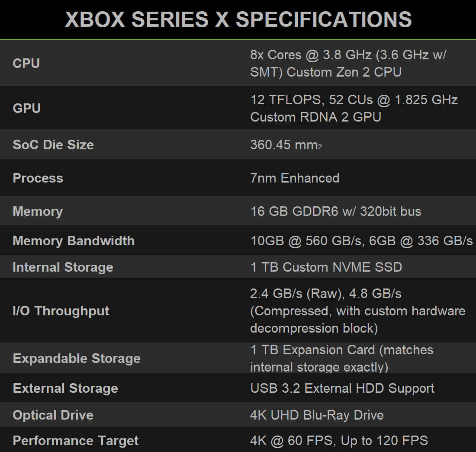The height and width of the screenshot is (452, 476).
Task: Click the 7nm Enhanced value
Action: [x=295, y=178]
